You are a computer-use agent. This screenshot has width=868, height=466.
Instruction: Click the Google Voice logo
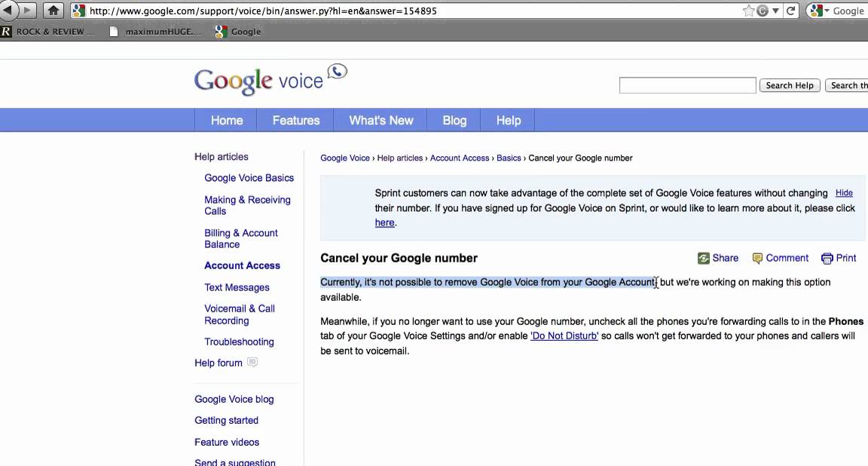pyautogui.click(x=270, y=81)
